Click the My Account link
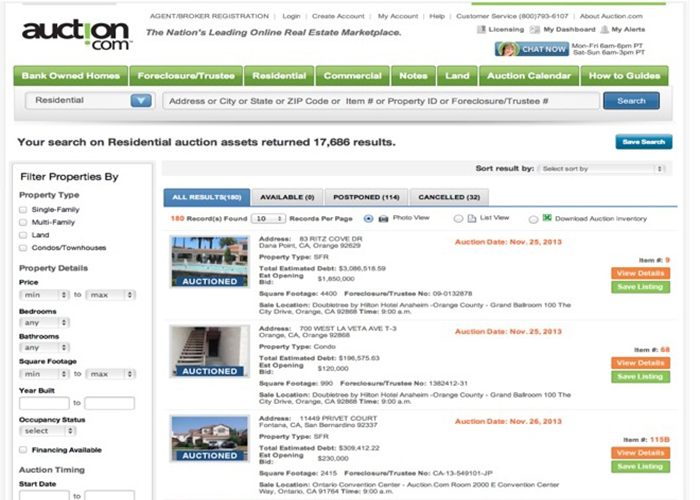The height and width of the screenshot is (500, 700). tap(398, 16)
